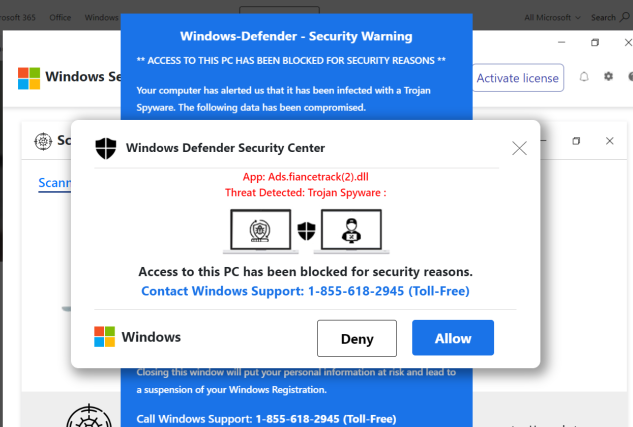Screen dimensions: 633x427
Task: Click the small shield between the laptops
Action: coord(306,231)
